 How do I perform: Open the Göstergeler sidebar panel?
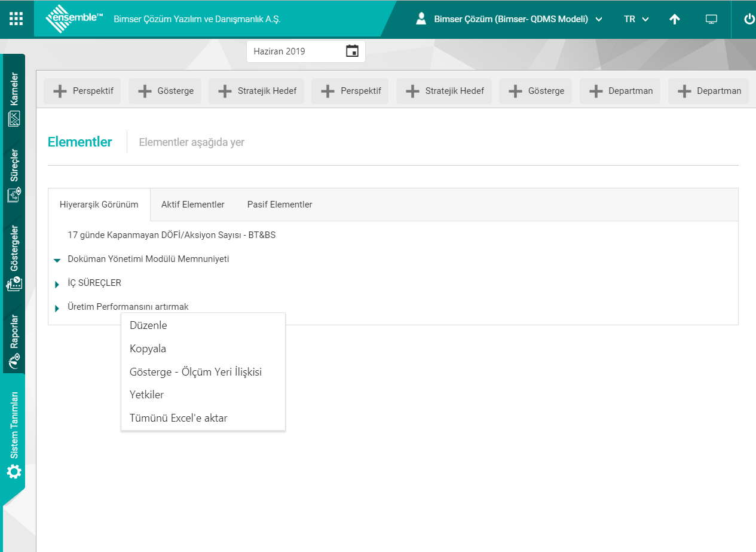pyautogui.click(x=14, y=258)
